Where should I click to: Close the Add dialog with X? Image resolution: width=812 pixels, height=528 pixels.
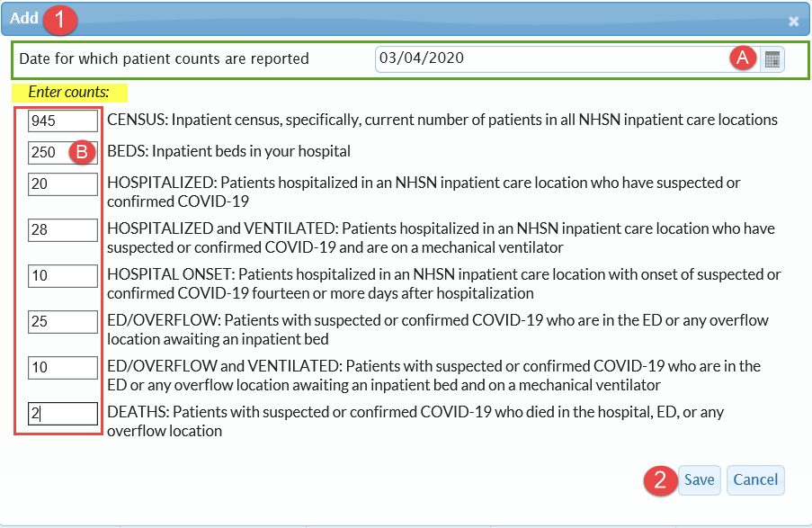point(793,21)
